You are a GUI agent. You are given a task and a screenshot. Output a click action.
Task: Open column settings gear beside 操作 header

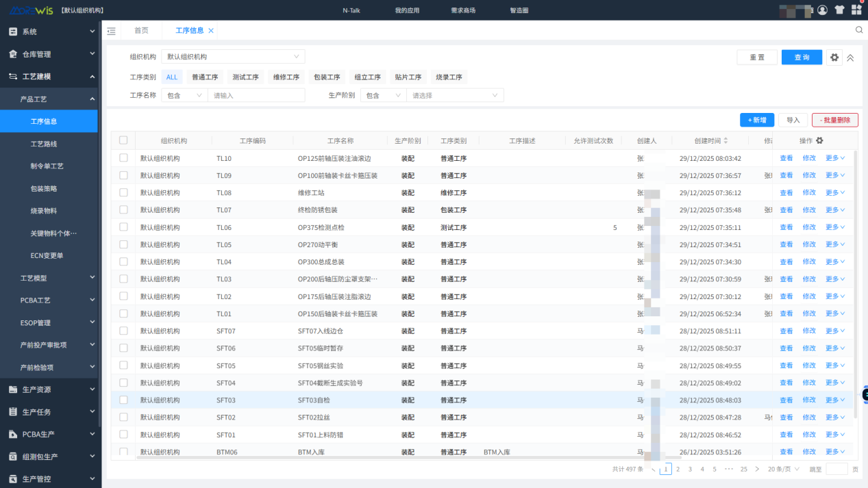[x=819, y=140]
